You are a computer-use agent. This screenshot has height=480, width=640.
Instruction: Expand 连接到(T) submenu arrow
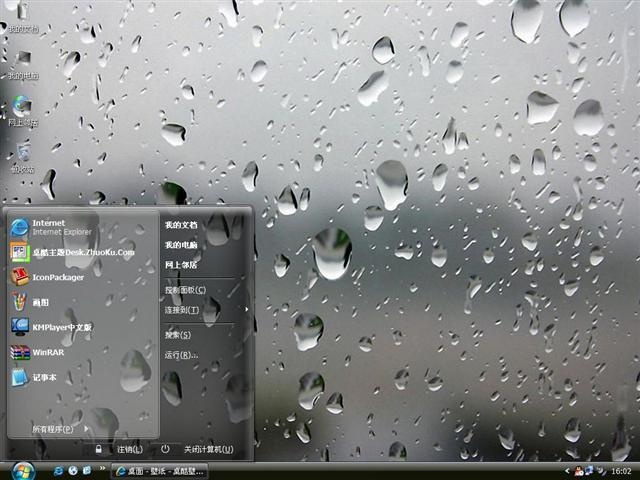(x=247, y=309)
